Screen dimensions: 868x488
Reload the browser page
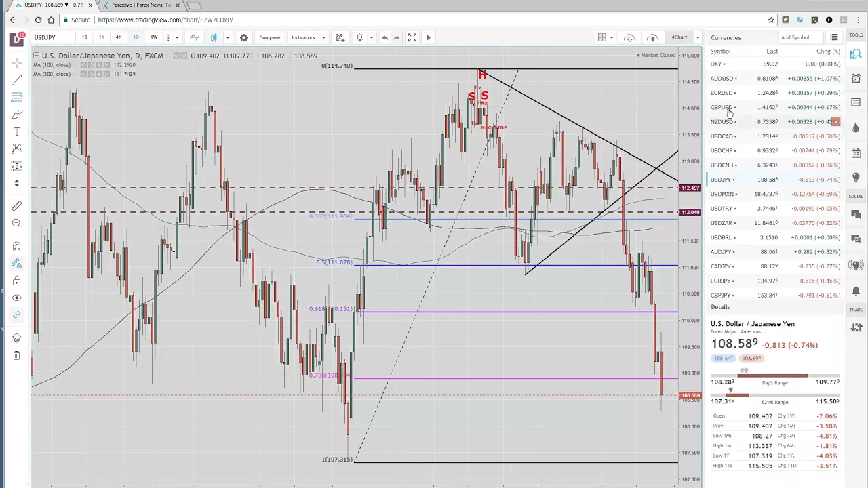pyautogui.click(x=38, y=20)
